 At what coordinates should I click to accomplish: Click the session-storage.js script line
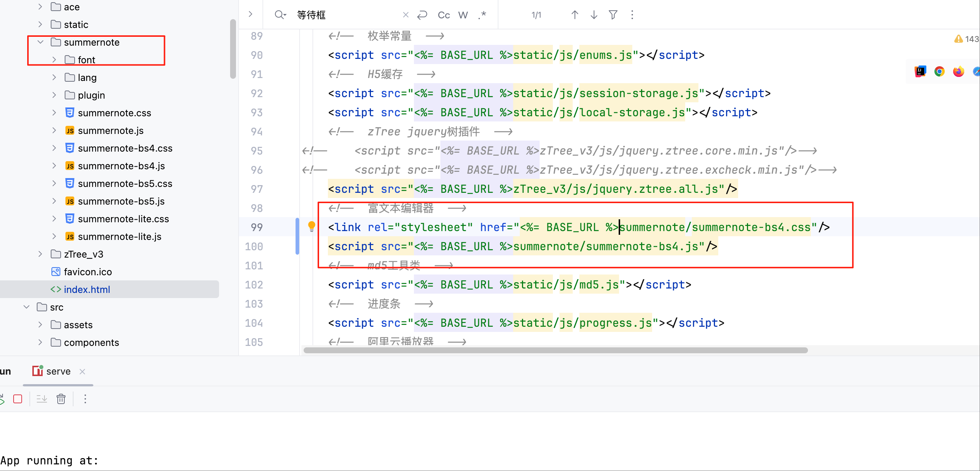549,93
